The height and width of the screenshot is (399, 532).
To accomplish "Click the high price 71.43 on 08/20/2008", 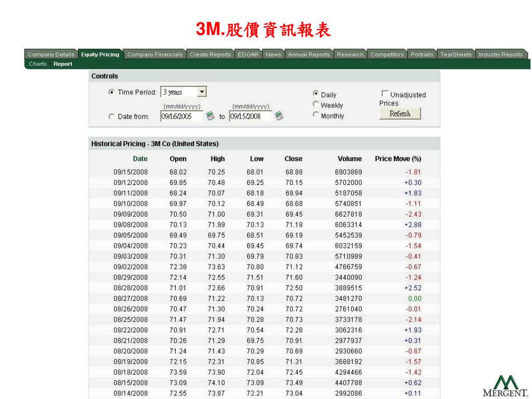I will coord(217,351).
